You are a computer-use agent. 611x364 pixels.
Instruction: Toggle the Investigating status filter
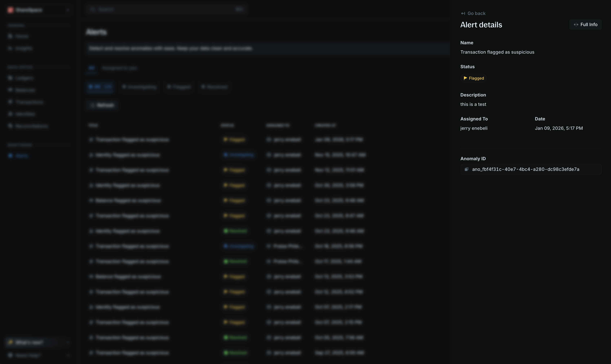click(139, 87)
